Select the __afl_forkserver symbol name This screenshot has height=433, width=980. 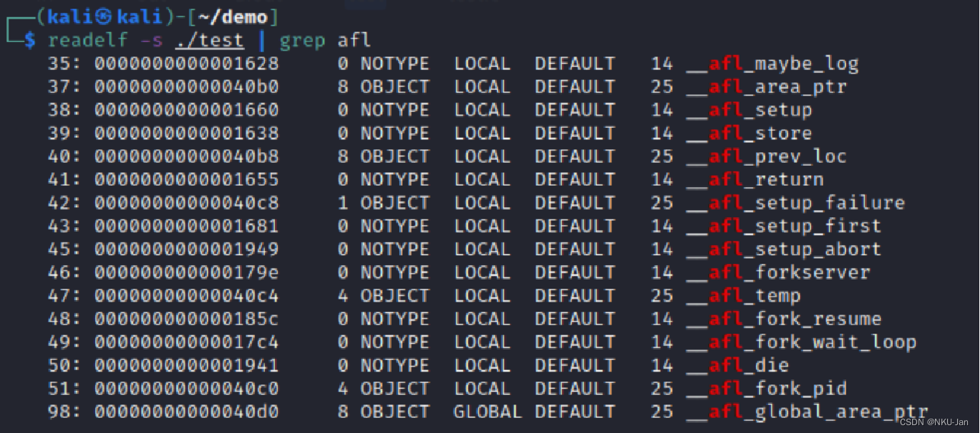tap(778, 272)
